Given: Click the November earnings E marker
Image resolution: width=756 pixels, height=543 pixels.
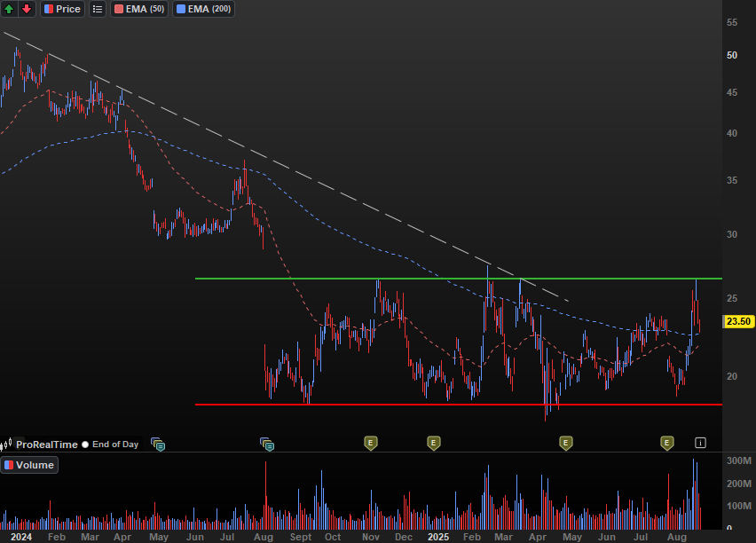Looking at the screenshot, I should [370, 443].
